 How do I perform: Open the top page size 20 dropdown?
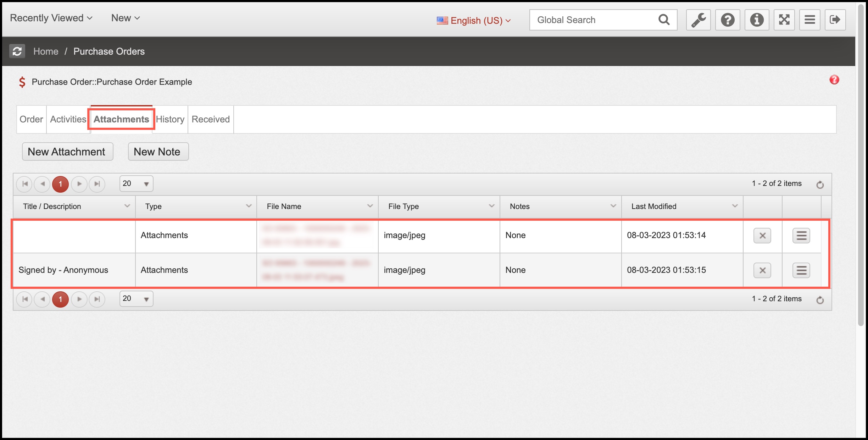[137, 184]
